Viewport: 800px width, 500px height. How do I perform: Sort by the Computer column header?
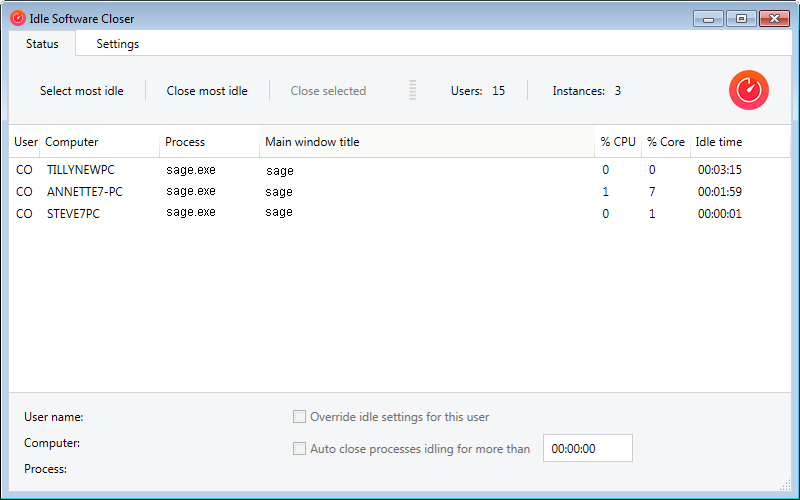(100, 142)
